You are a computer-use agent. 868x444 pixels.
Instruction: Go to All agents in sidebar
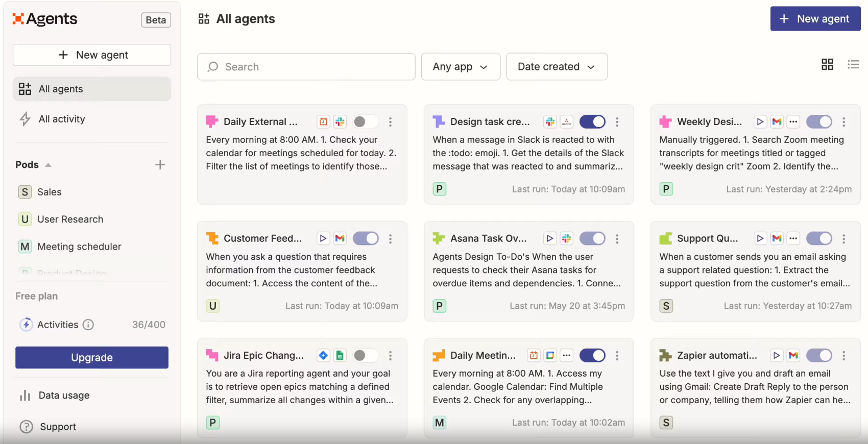point(92,89)
